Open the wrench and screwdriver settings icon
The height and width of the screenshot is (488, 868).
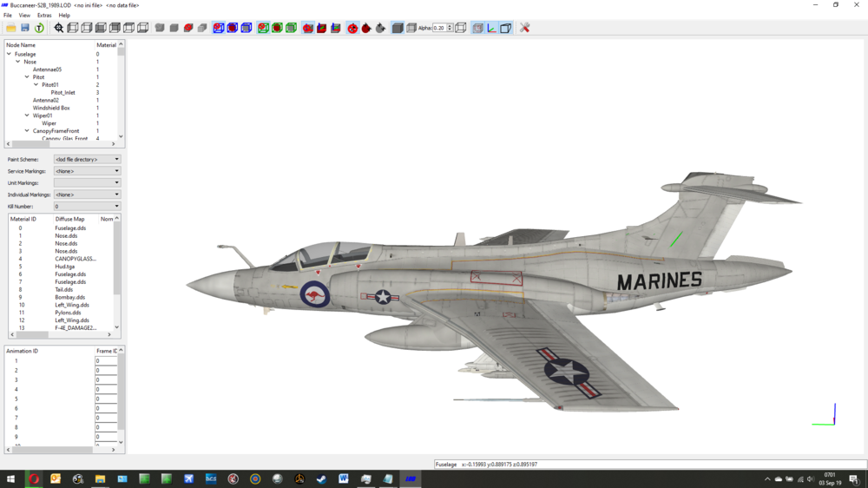click(x=525, y=28)
